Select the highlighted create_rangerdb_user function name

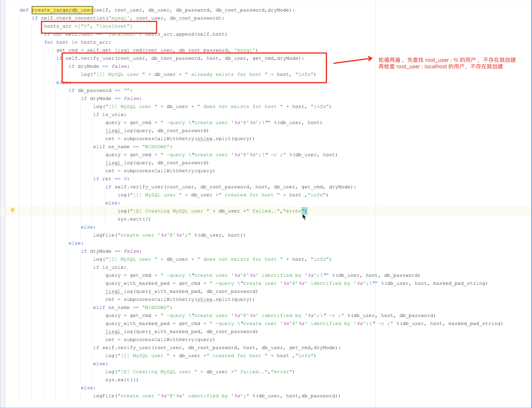[62, 10]
